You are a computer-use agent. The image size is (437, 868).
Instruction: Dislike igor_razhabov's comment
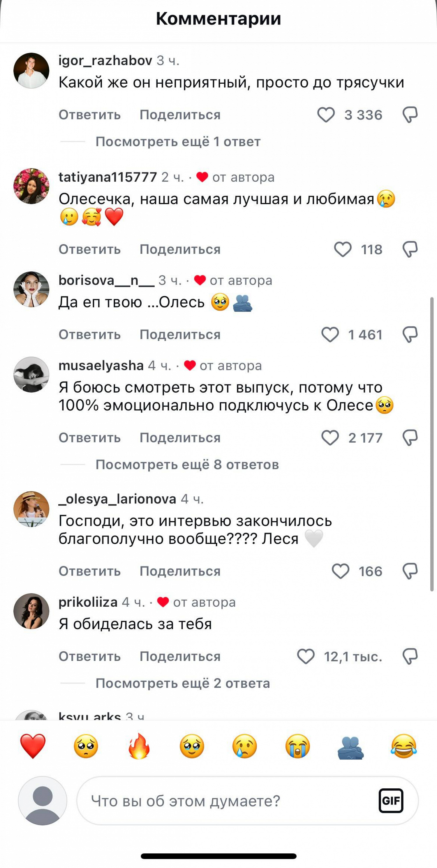[410, 115]
